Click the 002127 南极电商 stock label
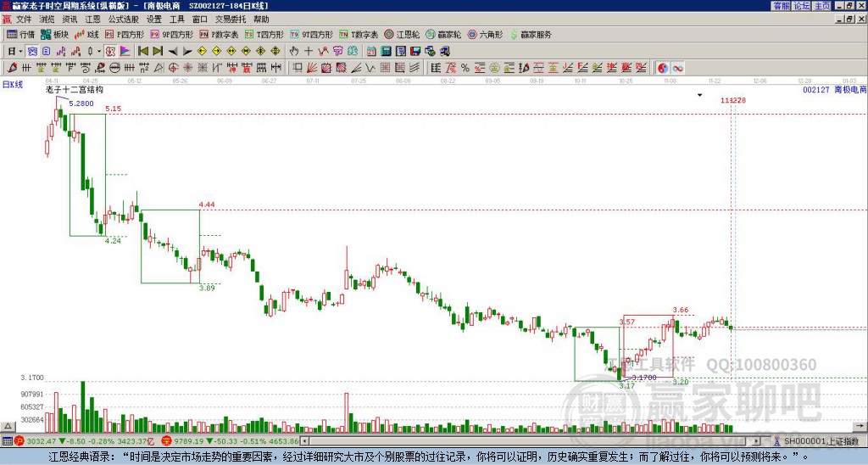868x465 pixels. click(834, 89)
